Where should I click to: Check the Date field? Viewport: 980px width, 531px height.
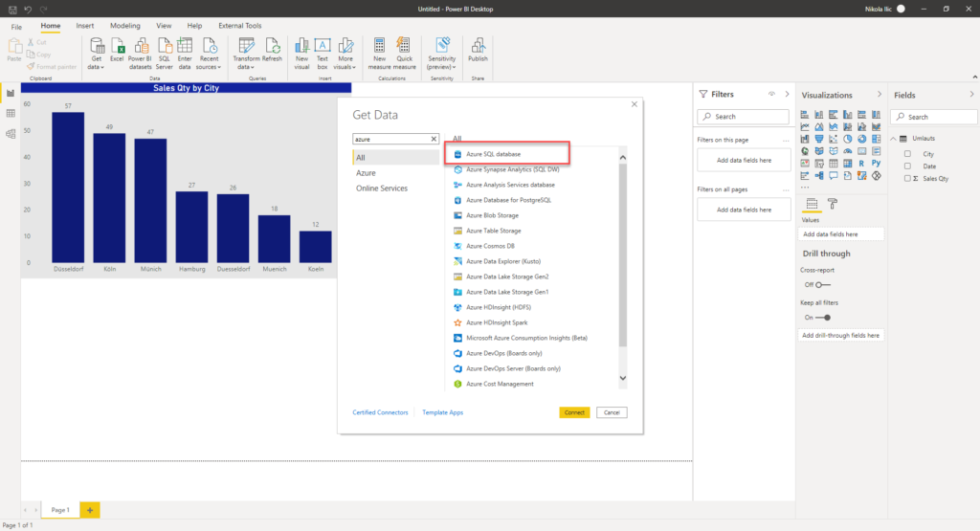(x=907, y=166)
